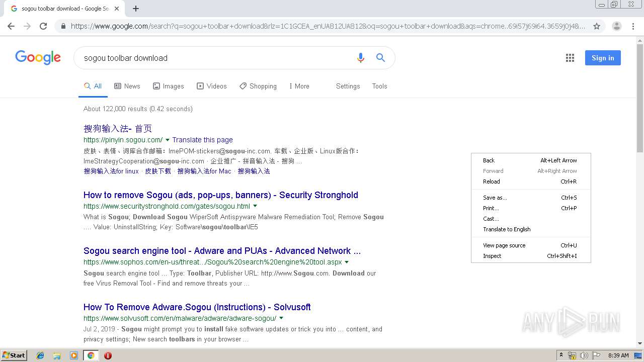Expand dropdown next to pinyin.sogou.com URL

tap(168, 140)
